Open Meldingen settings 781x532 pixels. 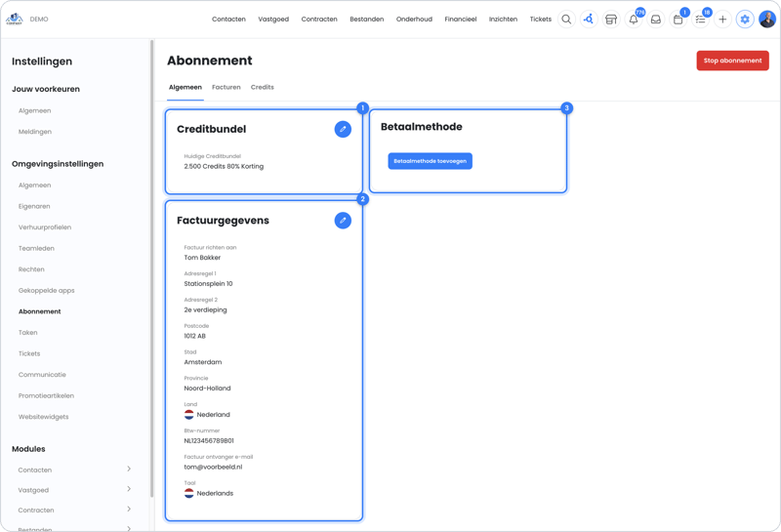(35, 132)
